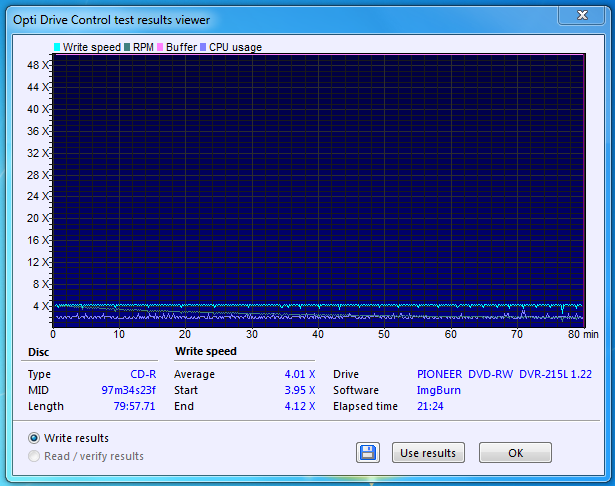The height and width of the screenshot is (486, 615).
Task: Click the 40 label on time axis
Action: click(318, 335)
